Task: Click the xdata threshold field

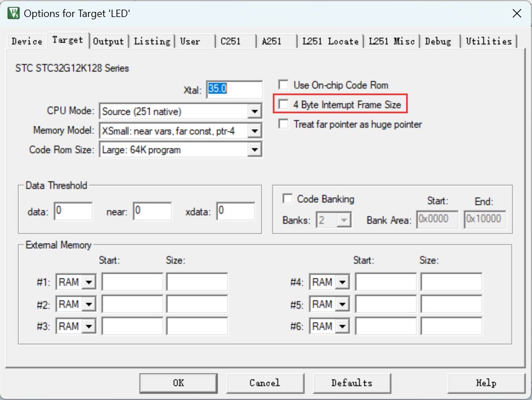Action: pyautogui.click(x=236, y=211)
